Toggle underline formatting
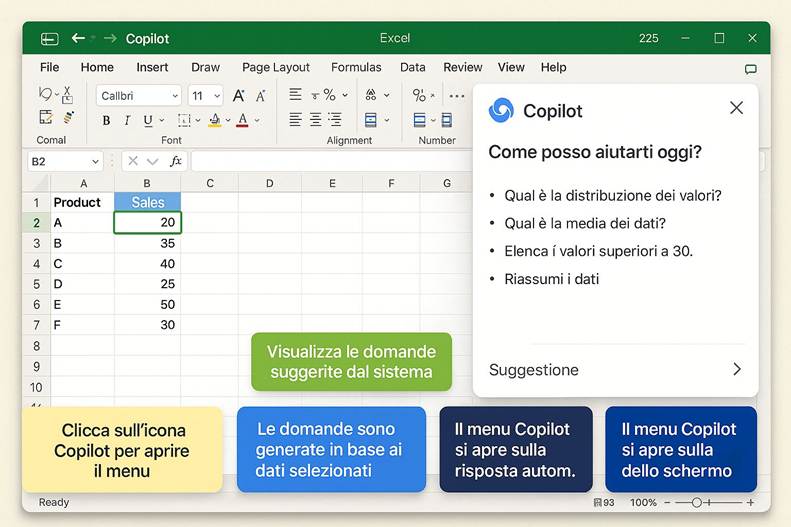The height and width of the screenshot is (527, 791). point(148,121)
